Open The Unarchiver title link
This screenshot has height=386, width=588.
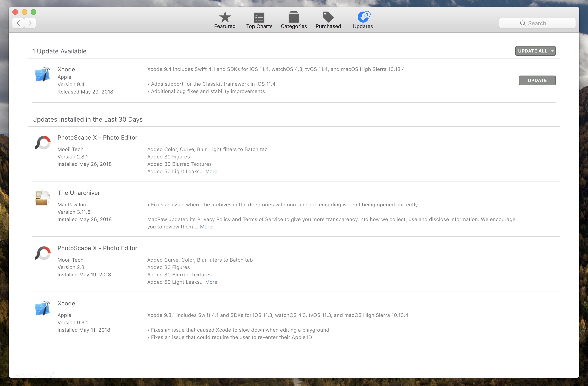coord(79,193)
